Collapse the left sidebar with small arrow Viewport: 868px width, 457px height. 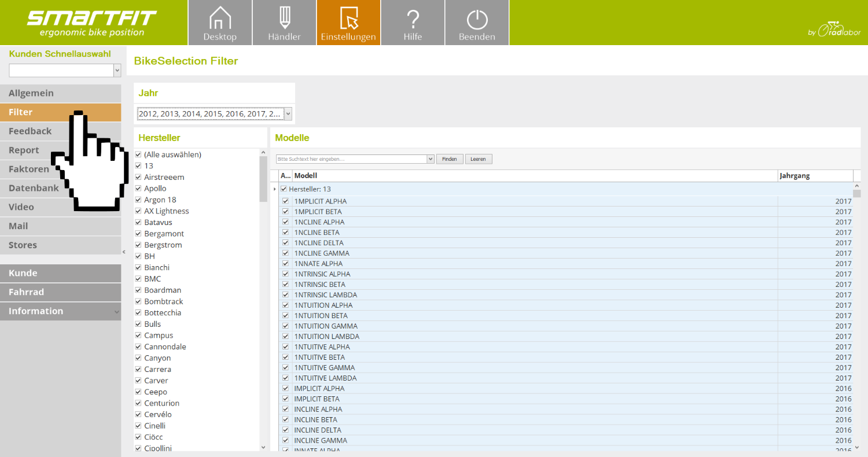point(124,252)
